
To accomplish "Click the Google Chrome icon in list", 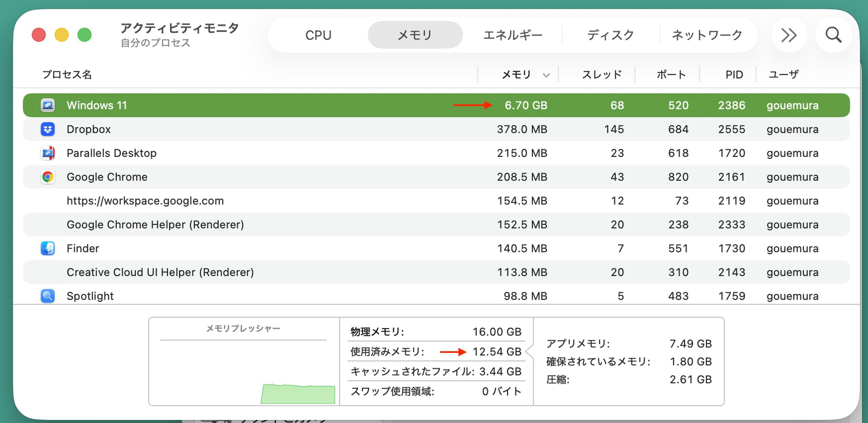I will 47,177.
